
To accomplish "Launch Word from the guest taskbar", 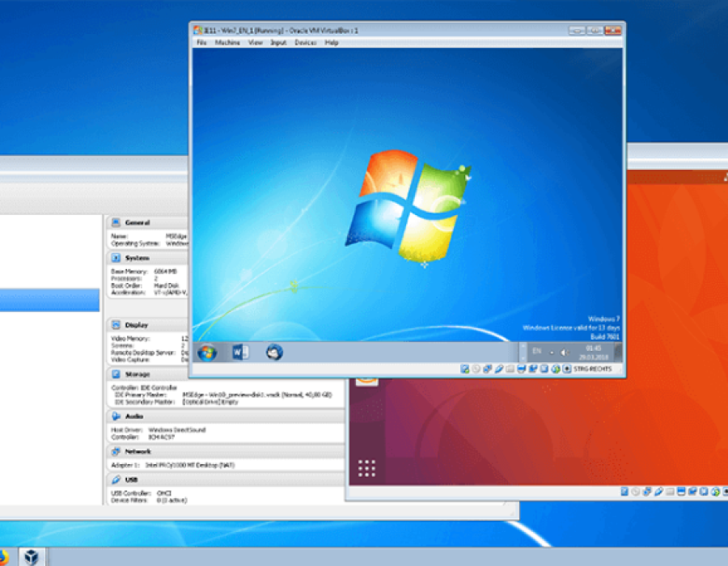I will click(240, 352).
